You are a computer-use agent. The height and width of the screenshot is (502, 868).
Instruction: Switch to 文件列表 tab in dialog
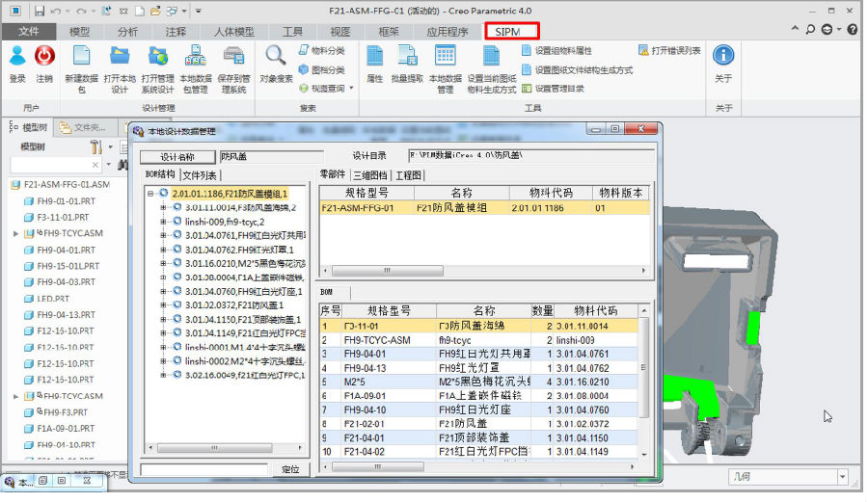(x=200, y=175)
